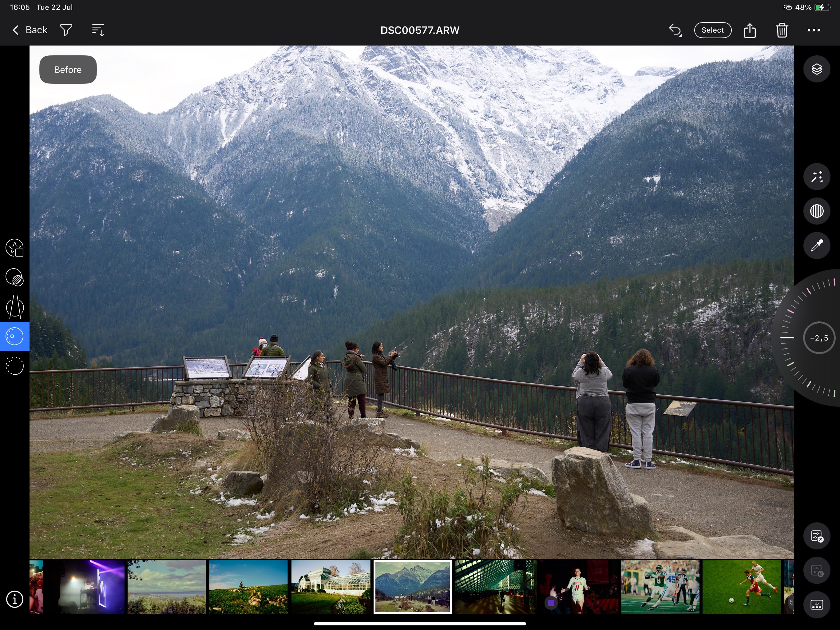Select the perspective transform tool
This screenshot has width=840, height=630.
coord(15,307)
